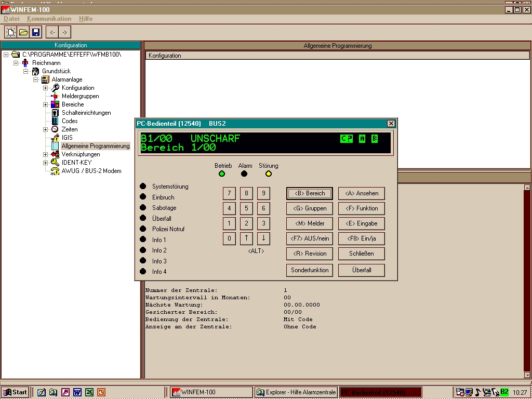Expand the Verknüpfungen tree node

point(46,154)
